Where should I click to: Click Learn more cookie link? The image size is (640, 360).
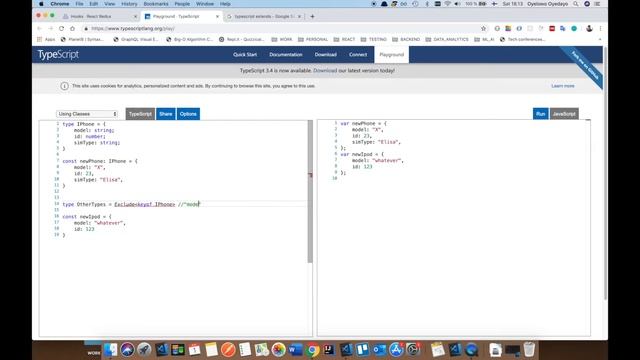562,86
